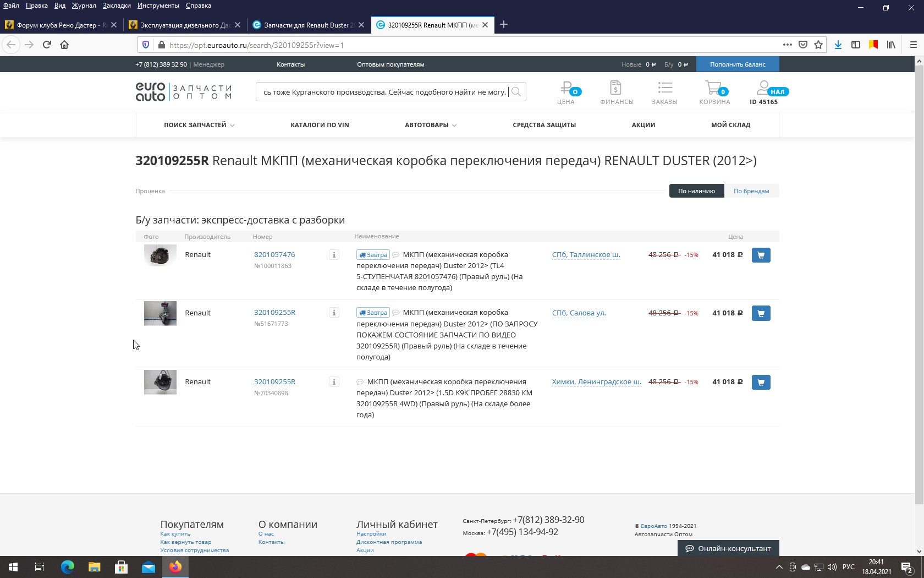Expand АВТОТОВАРЫ dropdown menu
Viewport: 924px width, 578px height.
(x=431, y=125)
